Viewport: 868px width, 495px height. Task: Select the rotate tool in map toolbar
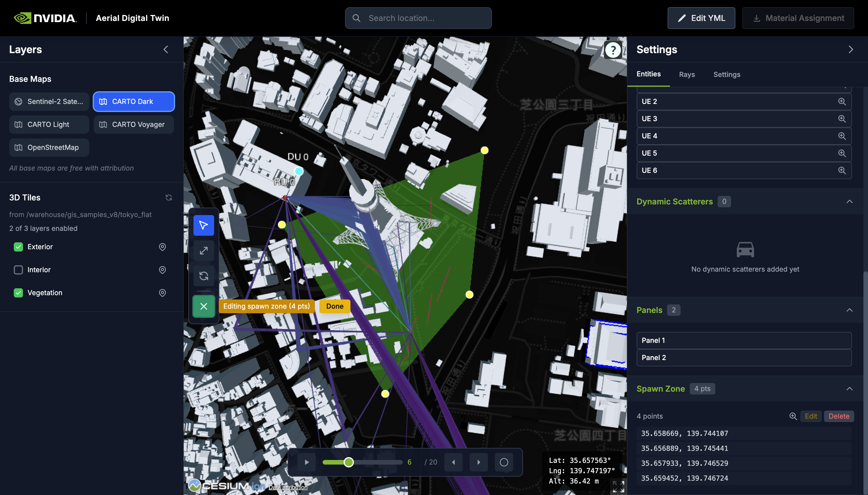click(204, 276)
